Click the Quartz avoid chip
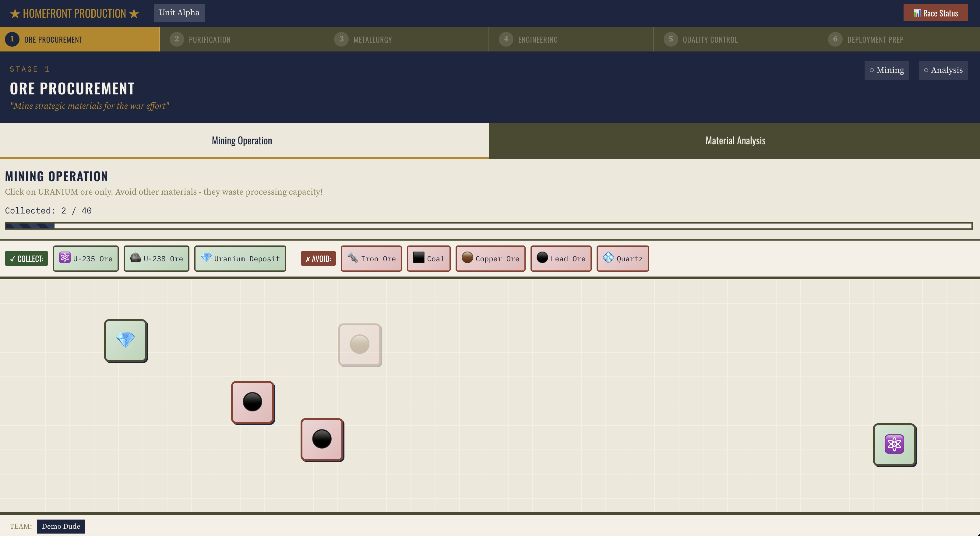The image size is (980, 536). [x=622, y=259]
